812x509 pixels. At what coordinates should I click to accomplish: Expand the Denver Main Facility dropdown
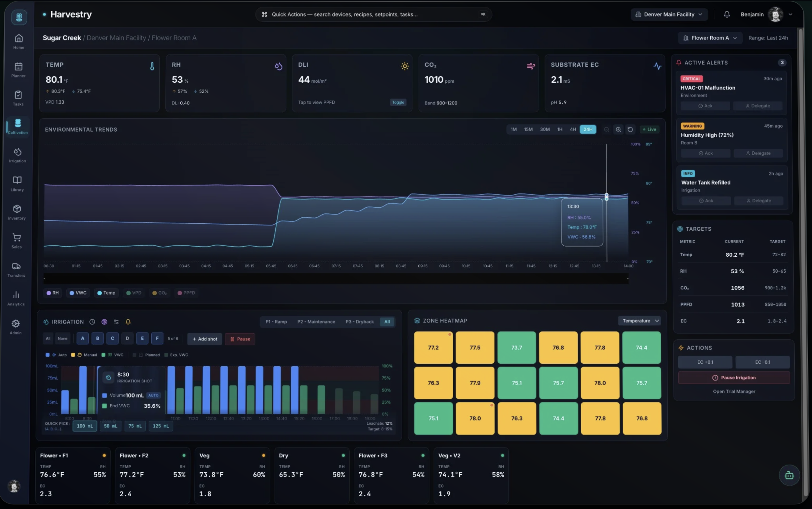pos(669,14)
